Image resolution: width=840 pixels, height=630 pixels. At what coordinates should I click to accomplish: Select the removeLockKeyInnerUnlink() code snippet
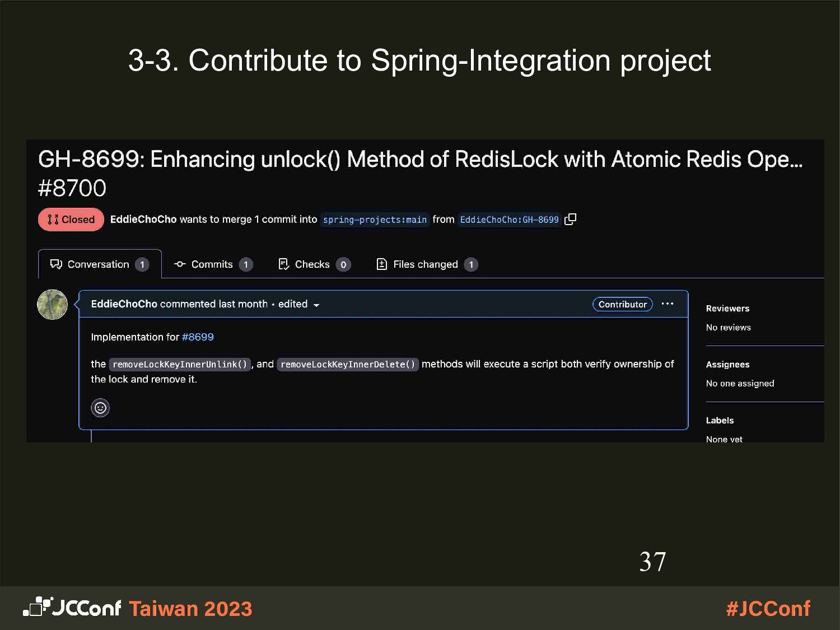[x=180, y=365]
